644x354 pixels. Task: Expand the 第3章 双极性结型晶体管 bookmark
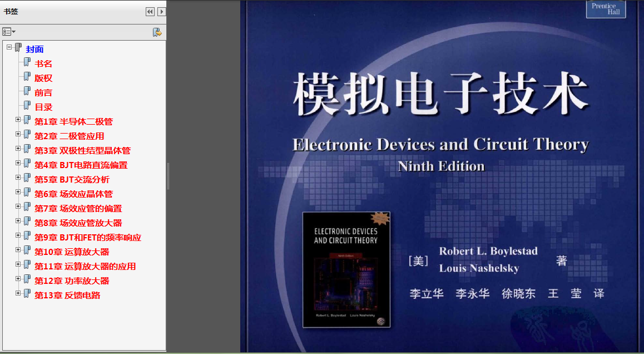[x=18, y=149]
